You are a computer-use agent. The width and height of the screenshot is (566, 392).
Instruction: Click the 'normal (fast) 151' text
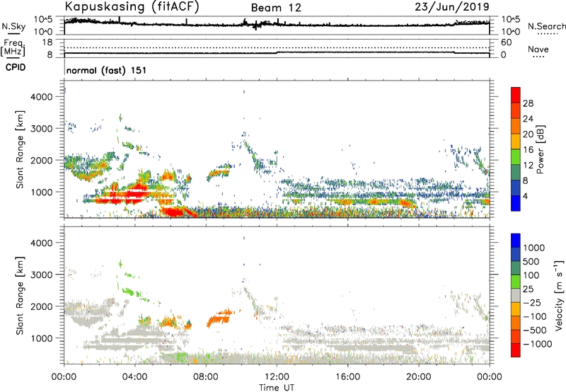[107, 70]
